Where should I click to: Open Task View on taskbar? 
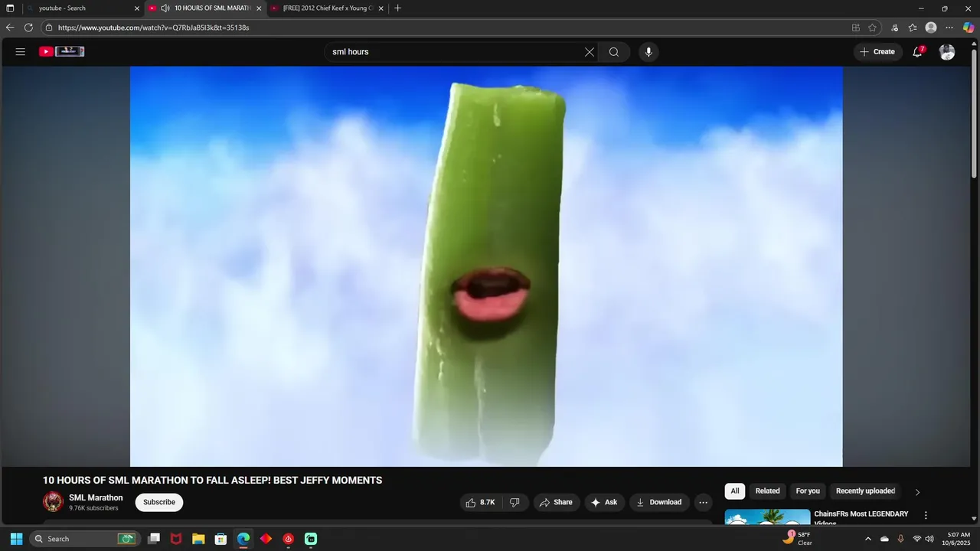click(x=154, y=539)
